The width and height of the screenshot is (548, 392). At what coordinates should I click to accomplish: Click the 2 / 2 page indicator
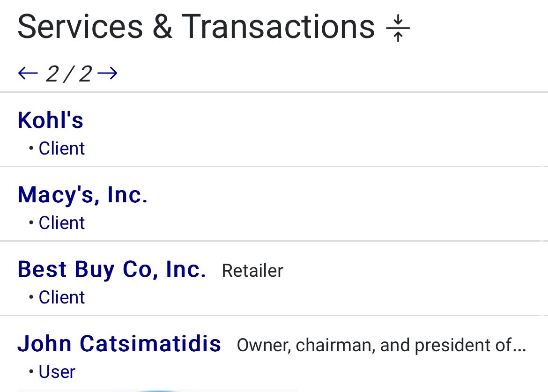68,74
